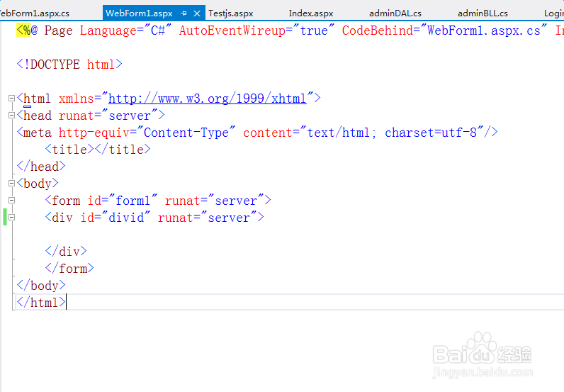Collapse the head element region
This screenshot has width=564, height=392.
point(11,115)
